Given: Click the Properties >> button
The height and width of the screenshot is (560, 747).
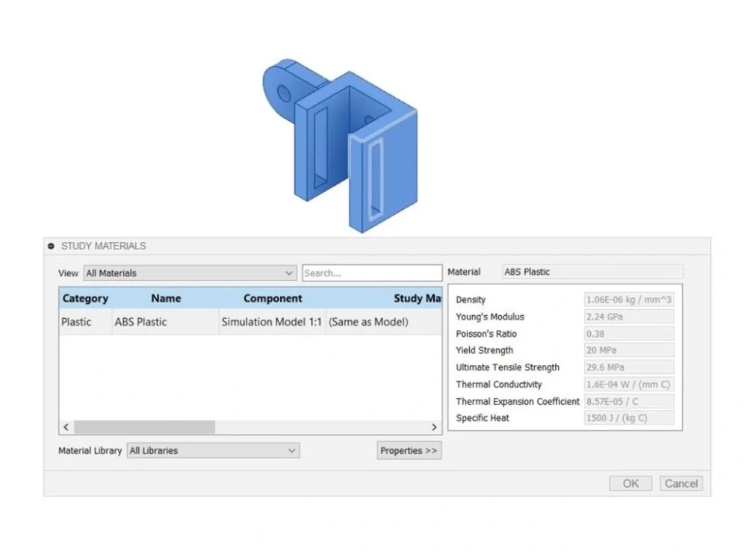Looking at the screenshot, I should pyautogui.click(x=409, y=450).
